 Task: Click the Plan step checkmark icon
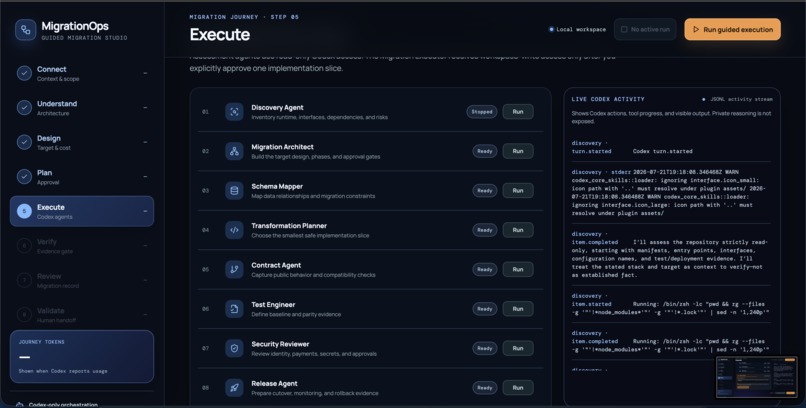click(24, 176)
